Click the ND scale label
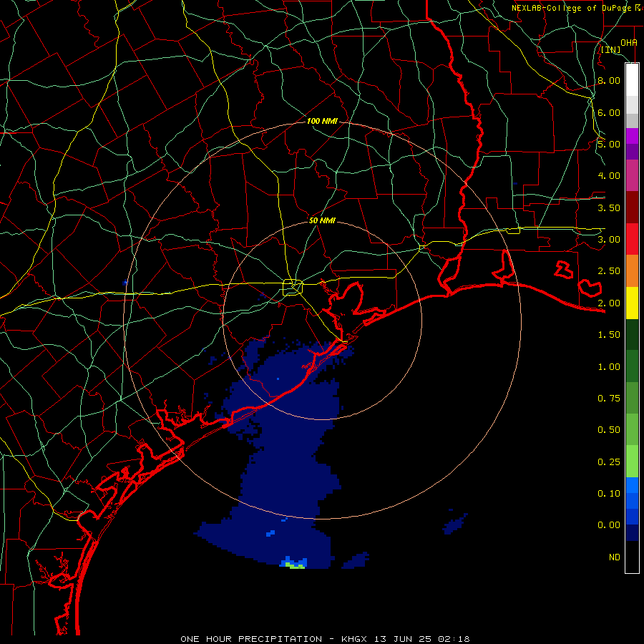Screen dimensions: 644x644 [615, 557]
